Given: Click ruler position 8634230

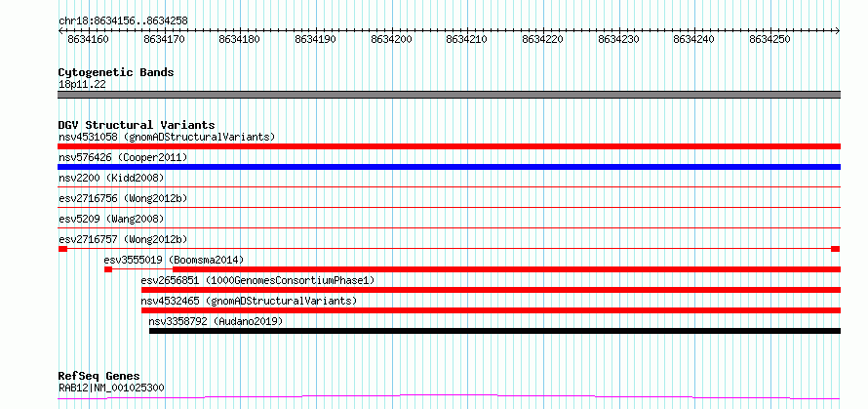Looking at the screenshot, I should click(x=619, y=39).
